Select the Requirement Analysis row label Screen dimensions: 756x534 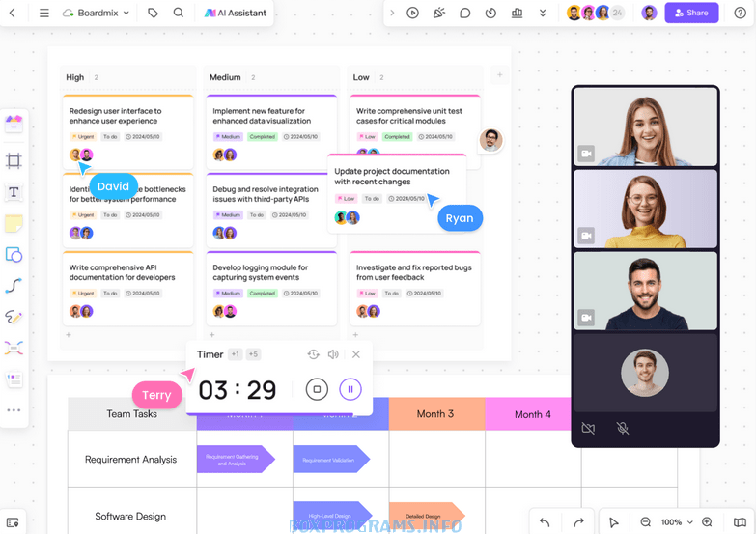pyautogui.click(x=131, y=460)
